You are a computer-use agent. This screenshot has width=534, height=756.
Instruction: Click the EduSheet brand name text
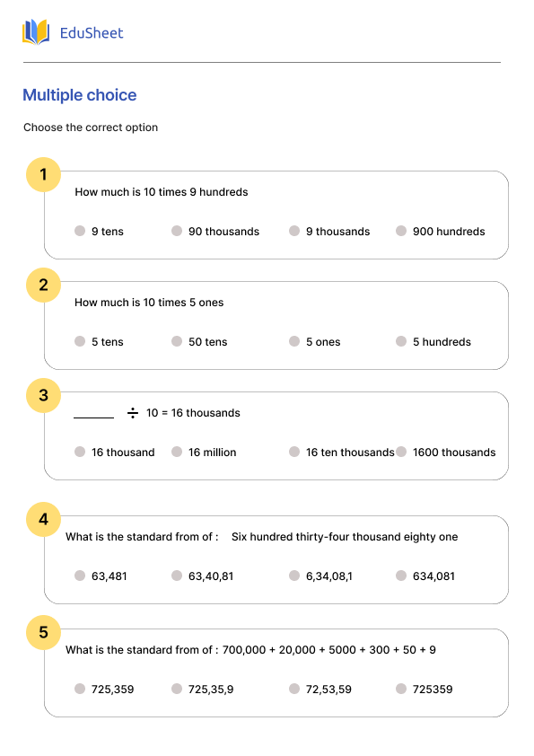click(92, 33)
